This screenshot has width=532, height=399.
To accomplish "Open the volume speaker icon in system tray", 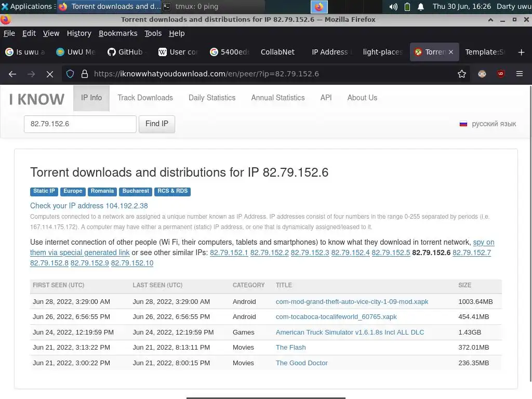I will [393, 6].
